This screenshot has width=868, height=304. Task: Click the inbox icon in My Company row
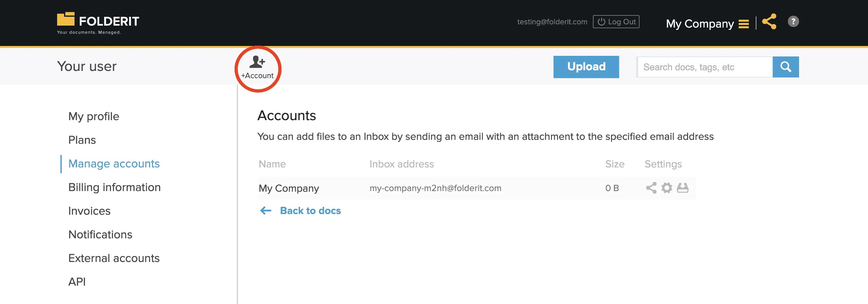(683, 188)
